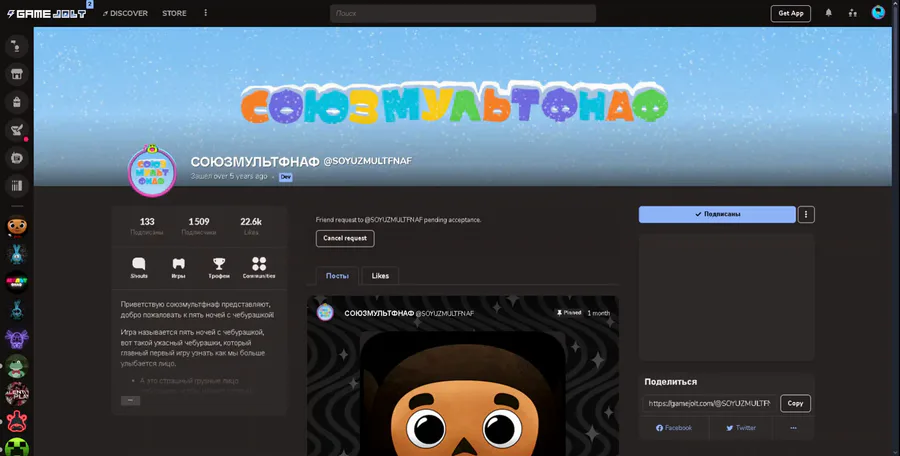Open the green frog community in the sidebar
900x456 pixels.
point(17,366)
